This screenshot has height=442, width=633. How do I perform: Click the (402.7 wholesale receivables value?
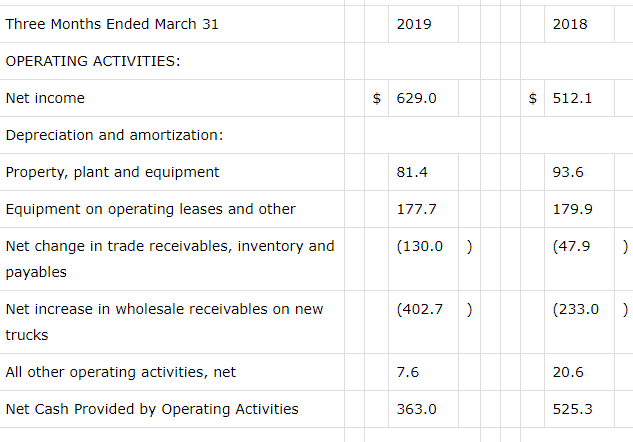(x=420, y=309)
